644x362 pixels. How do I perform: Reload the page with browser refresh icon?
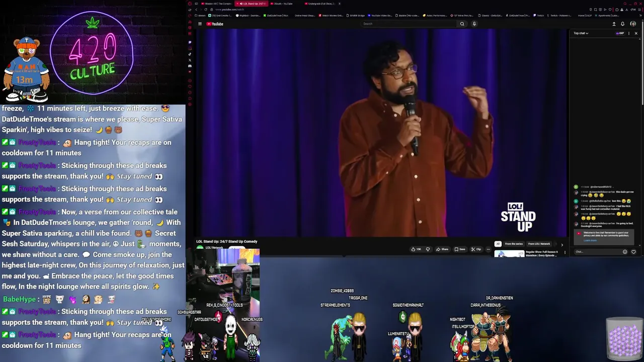click(x=206, y=10)
